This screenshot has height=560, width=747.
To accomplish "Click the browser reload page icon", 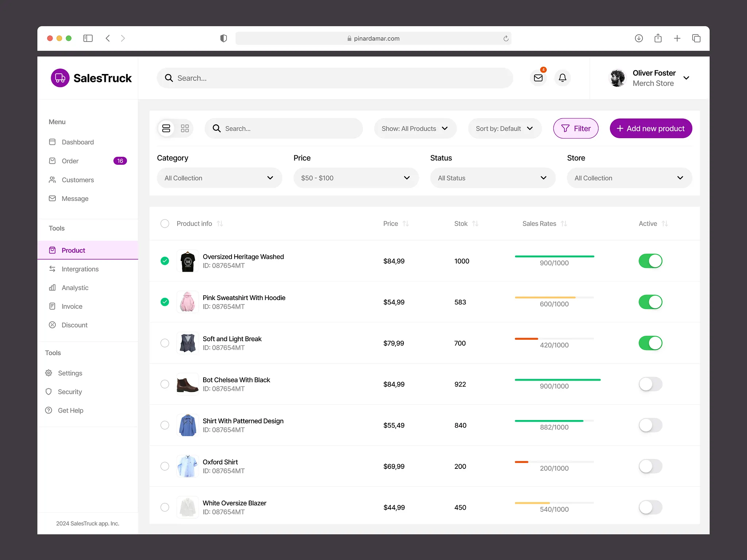I will [x=506, y=38].
